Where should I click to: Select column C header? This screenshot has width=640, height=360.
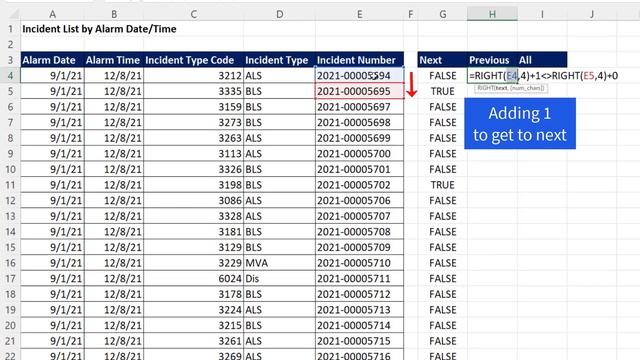click(x=193, y=14)
